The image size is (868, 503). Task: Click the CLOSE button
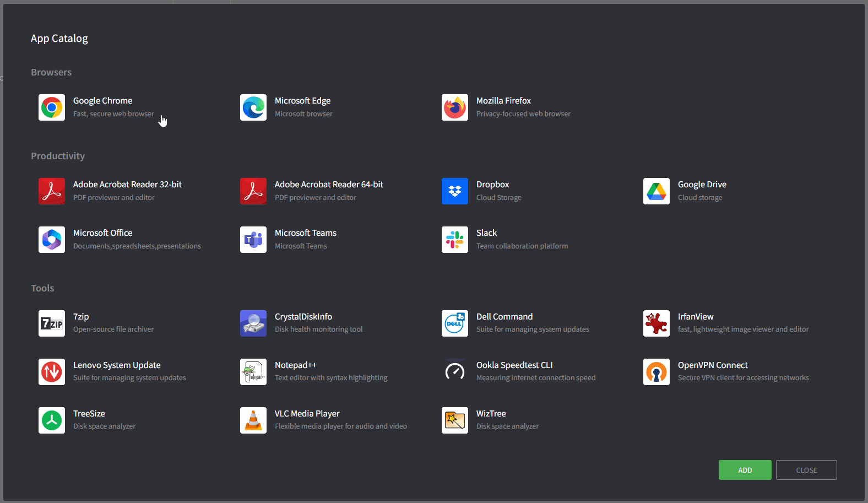click(806, 470)
